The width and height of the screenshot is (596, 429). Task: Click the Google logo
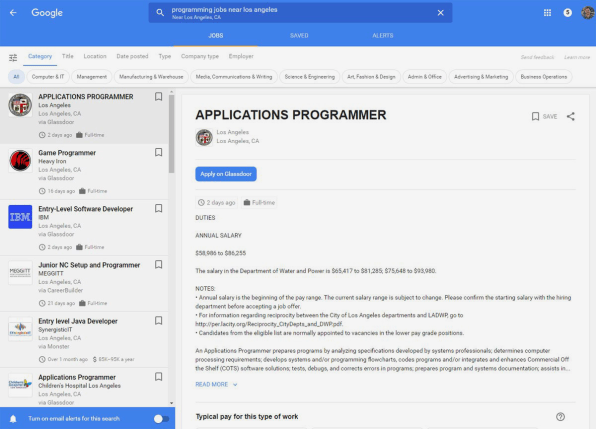[47, 13]
